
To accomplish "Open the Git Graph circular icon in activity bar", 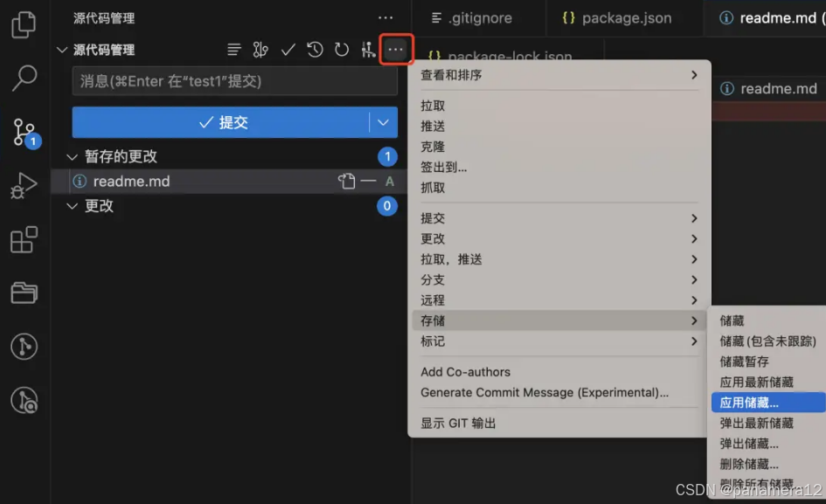I will click(24, 347).
